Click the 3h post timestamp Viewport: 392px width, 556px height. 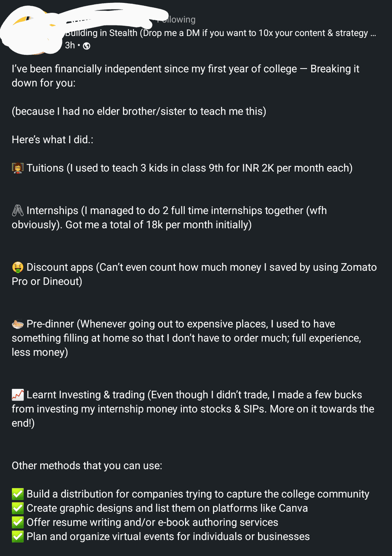coord(70,46)
